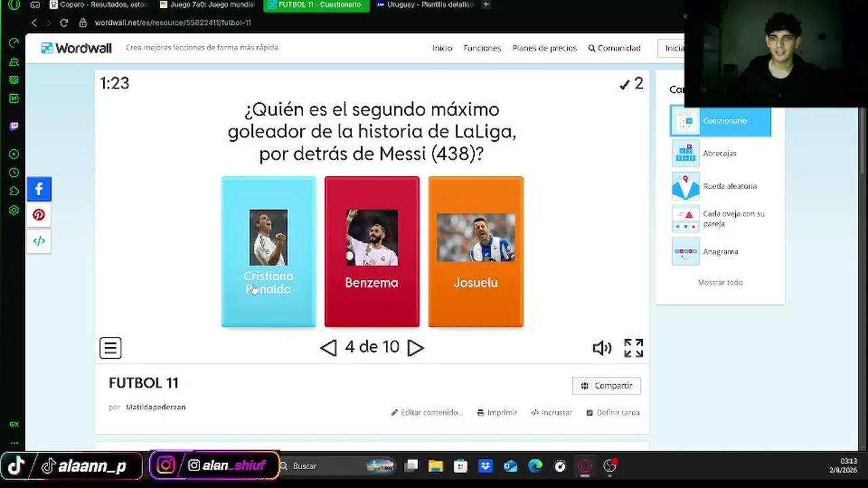Choose the Benzema answer card
Image resolution: width=868 pixels, height=488 pixels.
372,251
